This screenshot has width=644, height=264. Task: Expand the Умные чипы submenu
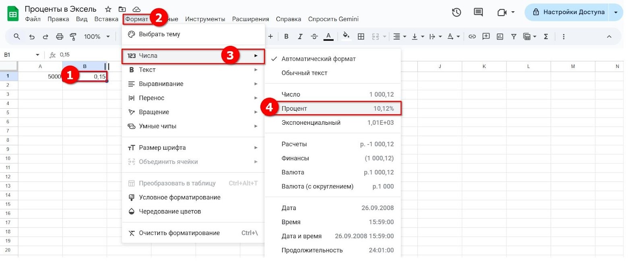coord(193,126)
